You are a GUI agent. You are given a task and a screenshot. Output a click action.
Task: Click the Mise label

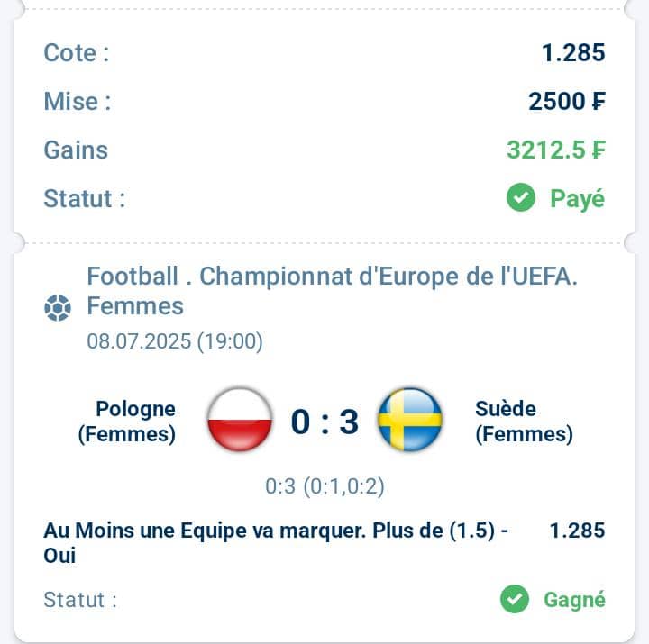pyautogui.click(x=78, y=102)
